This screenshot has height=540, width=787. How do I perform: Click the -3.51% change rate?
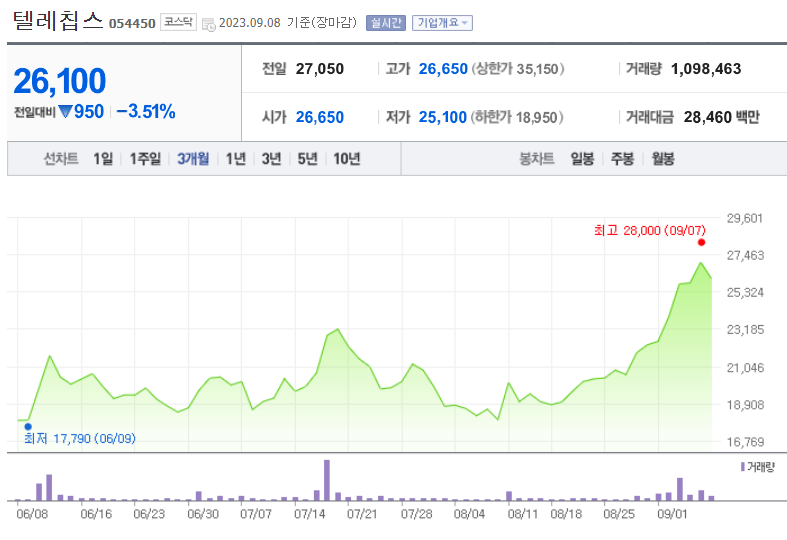tap(146, 111)
